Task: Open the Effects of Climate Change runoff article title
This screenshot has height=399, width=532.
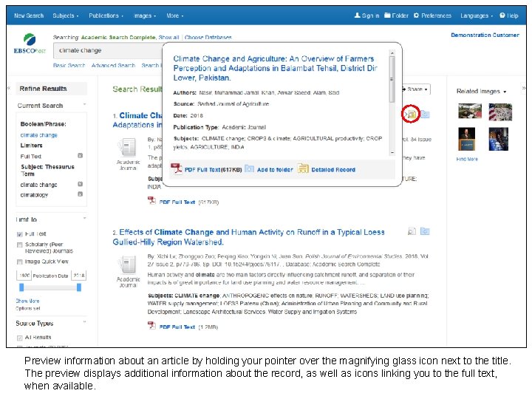Action: point(248,237)
